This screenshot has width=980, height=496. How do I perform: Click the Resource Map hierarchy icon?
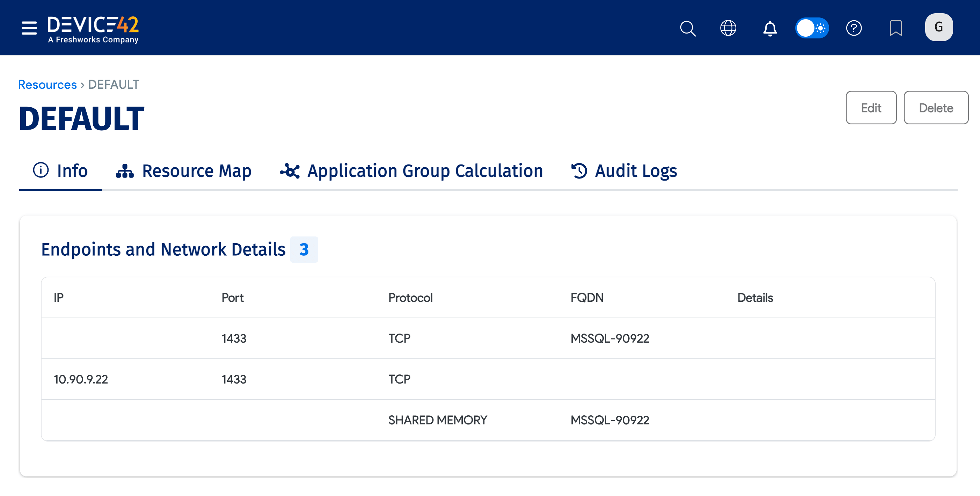click(x=124, y=171)
